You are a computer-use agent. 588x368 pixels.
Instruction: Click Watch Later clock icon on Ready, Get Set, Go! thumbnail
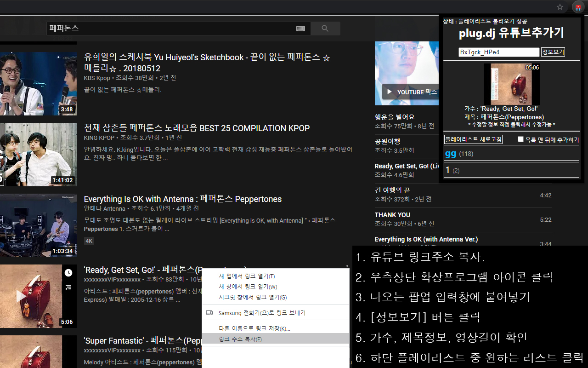tap(68, 273)
